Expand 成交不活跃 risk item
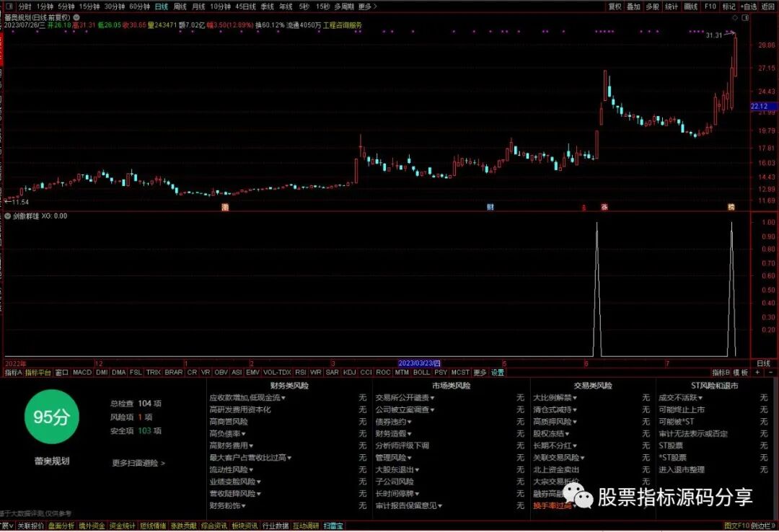 click(681, 398)
